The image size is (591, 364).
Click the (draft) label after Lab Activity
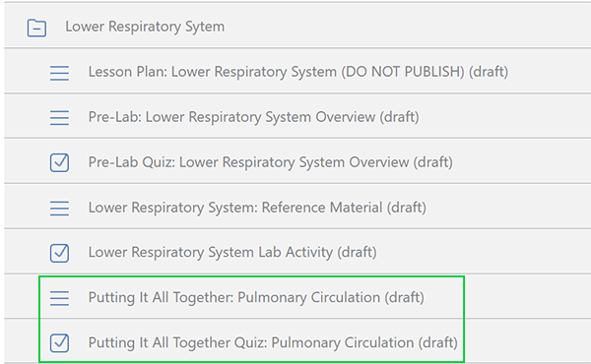357,252
